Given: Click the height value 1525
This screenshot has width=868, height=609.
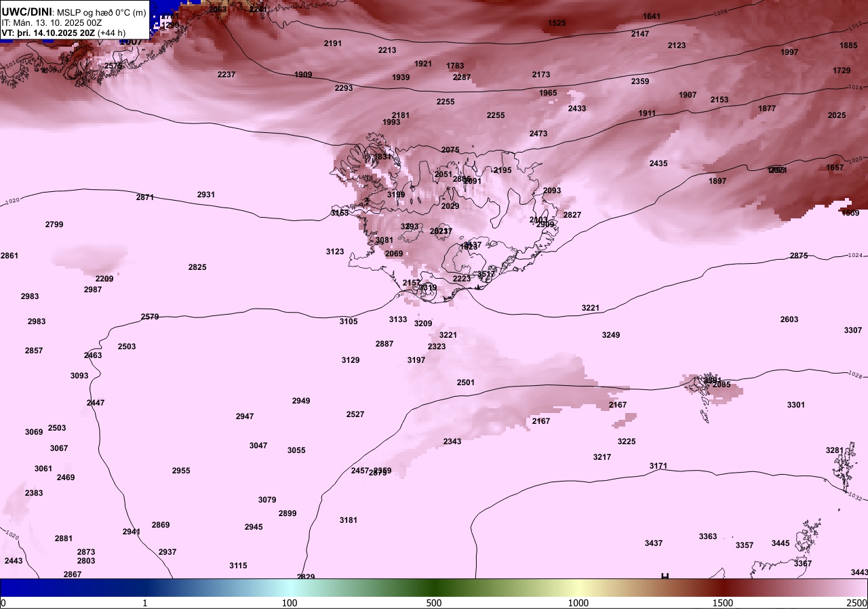Looking at the screenshot, I should coord(557,23).
